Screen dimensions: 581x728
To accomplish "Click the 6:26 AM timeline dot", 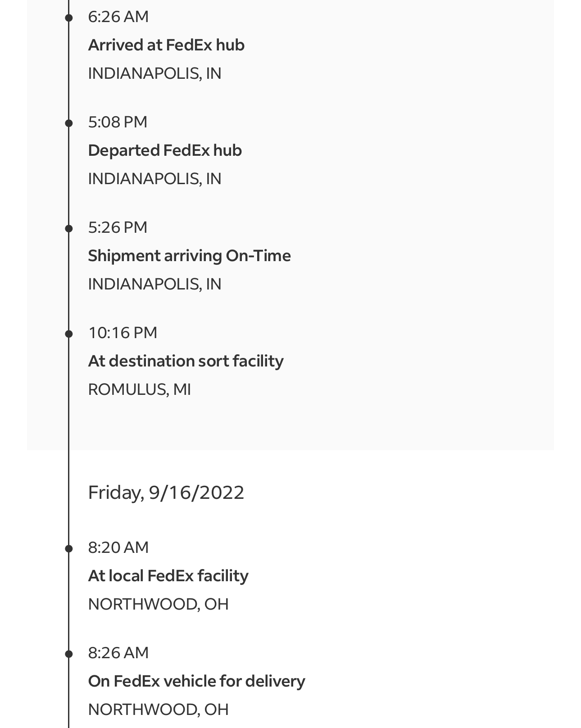I will coord(69,18).
